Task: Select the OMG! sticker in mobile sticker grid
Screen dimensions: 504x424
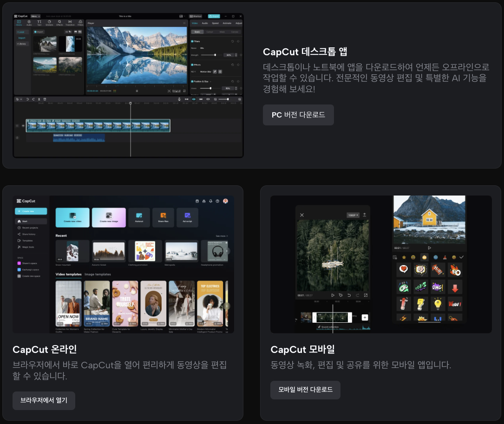Action: click(438, 287)
